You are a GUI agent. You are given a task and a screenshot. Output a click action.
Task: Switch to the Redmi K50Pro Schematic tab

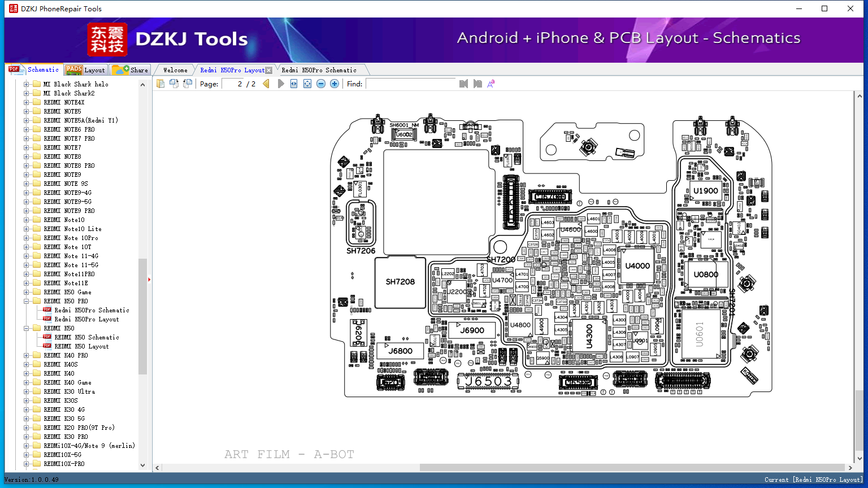pos(319,70)
